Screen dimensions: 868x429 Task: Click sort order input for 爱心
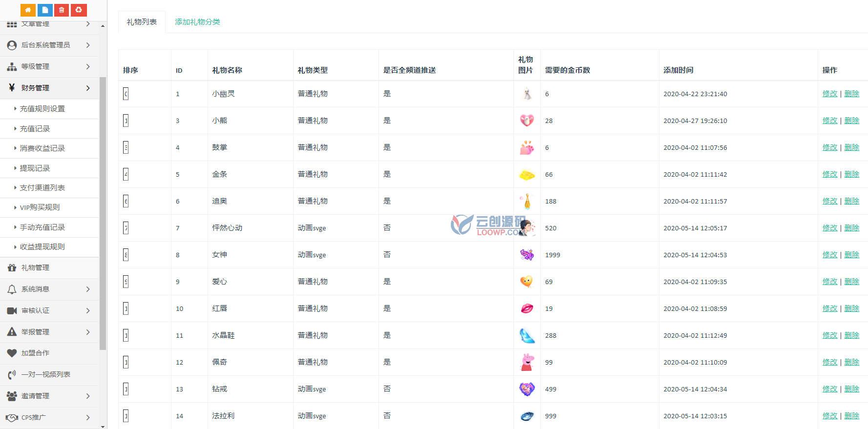(x=126, y=282)
